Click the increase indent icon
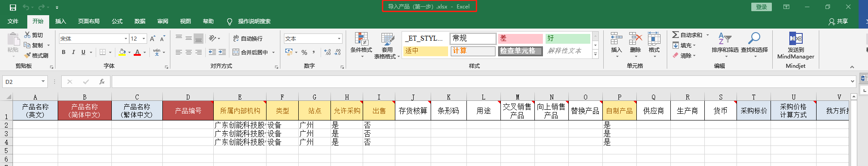Screen dimensions: 868x166 tap(222, 52)
